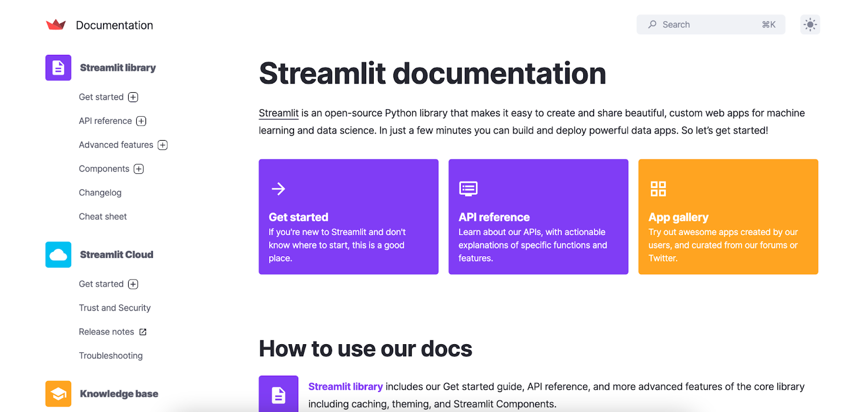Click the purple Streamlit library document icon
The width and height of the screenshot is (868, 412).
click(x=59, y=68)
